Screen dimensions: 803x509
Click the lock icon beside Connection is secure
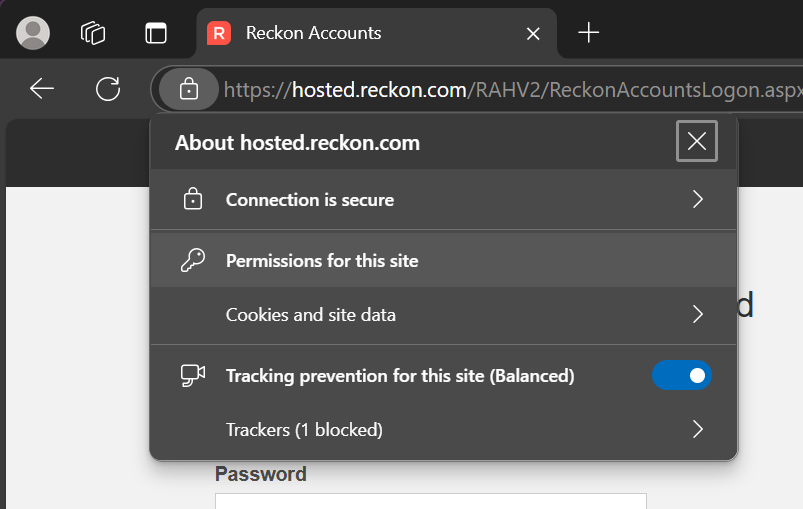(x=193, y=199)
